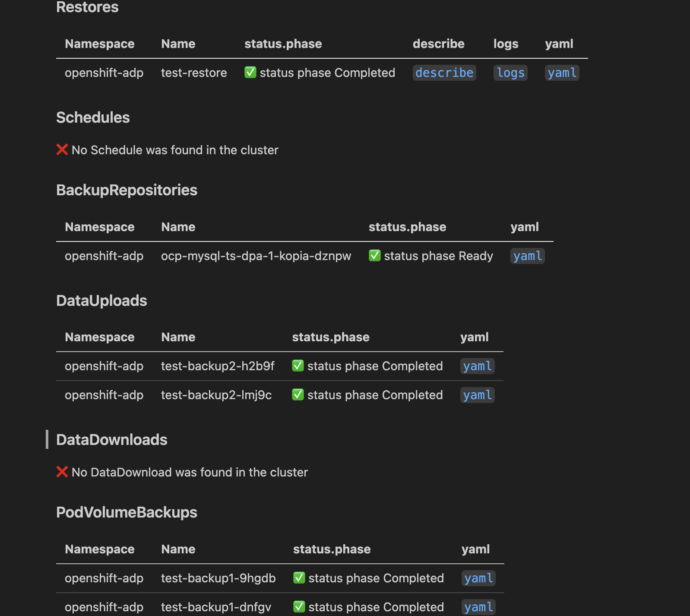The width and height of the screenshot is (690, 616).
Task: Click green check icon in test-backup1-dnfgv row
Action: coord(299,606)
